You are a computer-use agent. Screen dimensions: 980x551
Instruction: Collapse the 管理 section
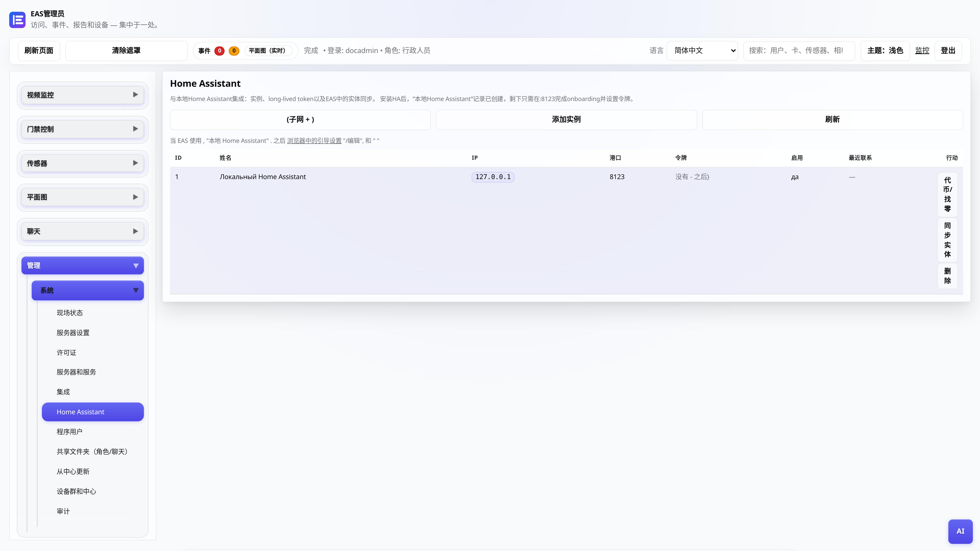[82, 265]
